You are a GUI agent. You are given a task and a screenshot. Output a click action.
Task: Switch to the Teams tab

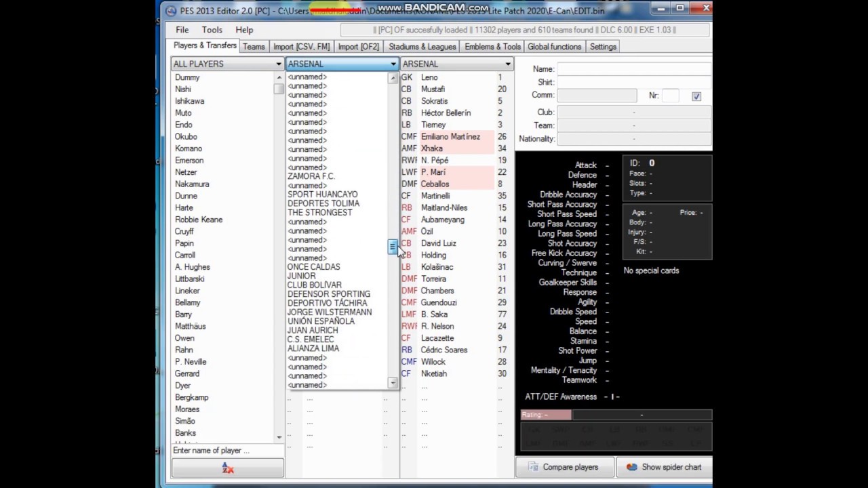tap(254, 47)
